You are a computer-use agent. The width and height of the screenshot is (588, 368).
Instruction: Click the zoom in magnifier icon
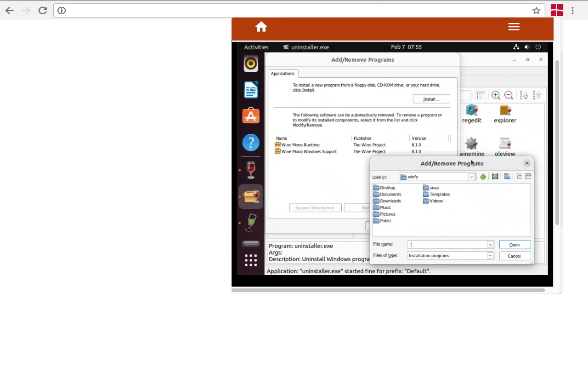coord(496,95)
